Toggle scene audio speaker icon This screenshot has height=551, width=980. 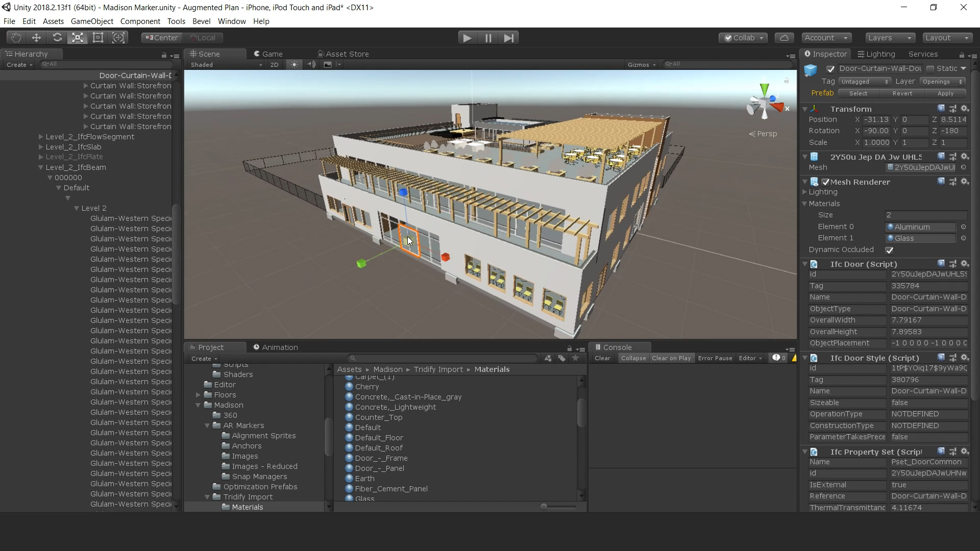311,65
